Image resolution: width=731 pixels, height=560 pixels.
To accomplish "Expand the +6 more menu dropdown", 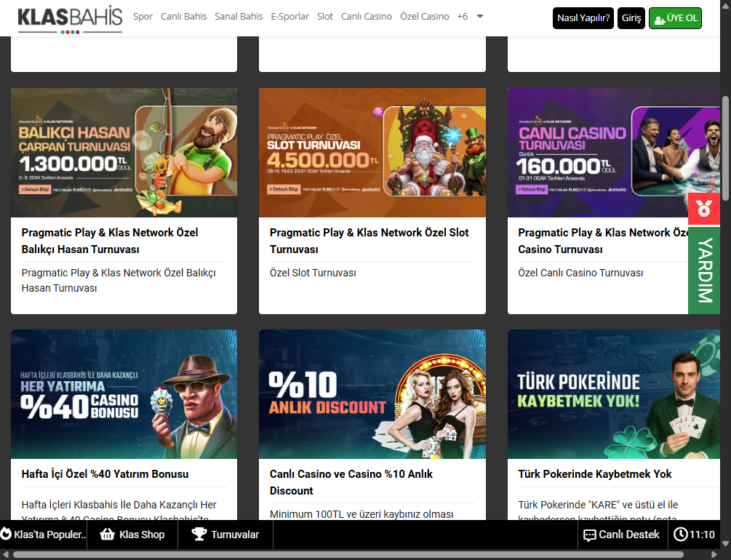I will point(479,16).
